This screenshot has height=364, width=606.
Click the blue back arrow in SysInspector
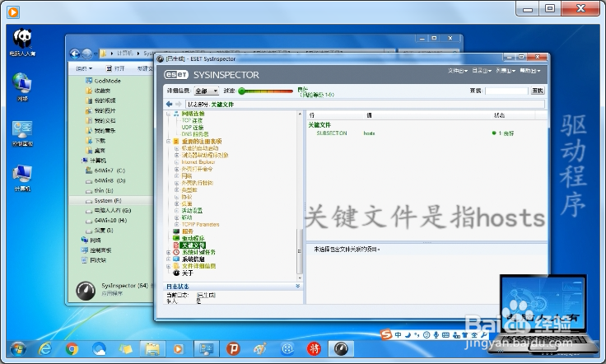point(170,104)
